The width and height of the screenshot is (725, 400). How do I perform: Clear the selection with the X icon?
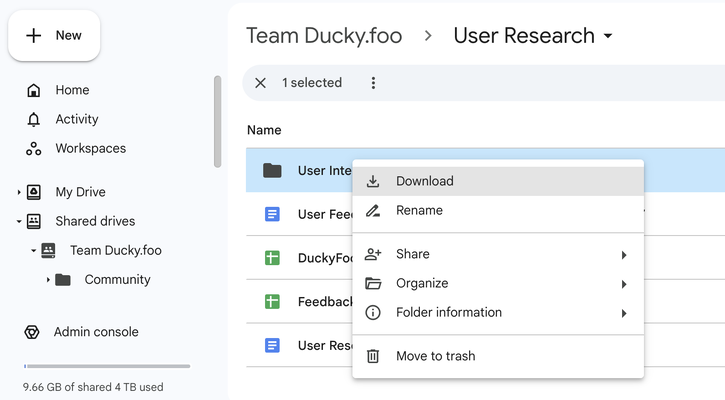(261, 83)
